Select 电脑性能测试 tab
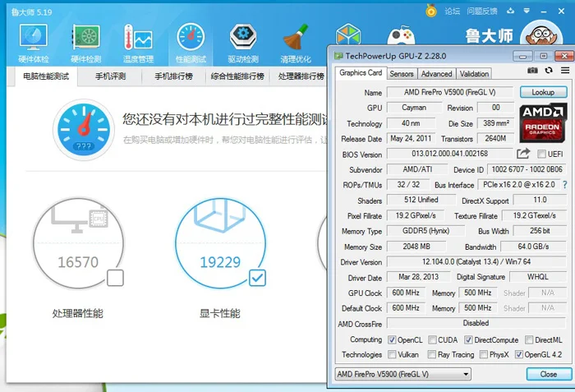The width and height of the screenshot is (575, 392). tap(46, 76)
